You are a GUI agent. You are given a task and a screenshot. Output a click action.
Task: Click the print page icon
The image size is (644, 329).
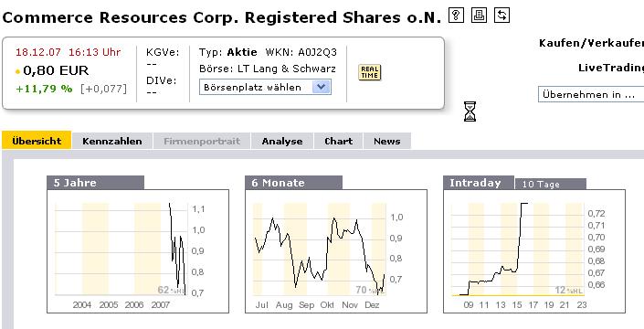[x=479, y=16]
